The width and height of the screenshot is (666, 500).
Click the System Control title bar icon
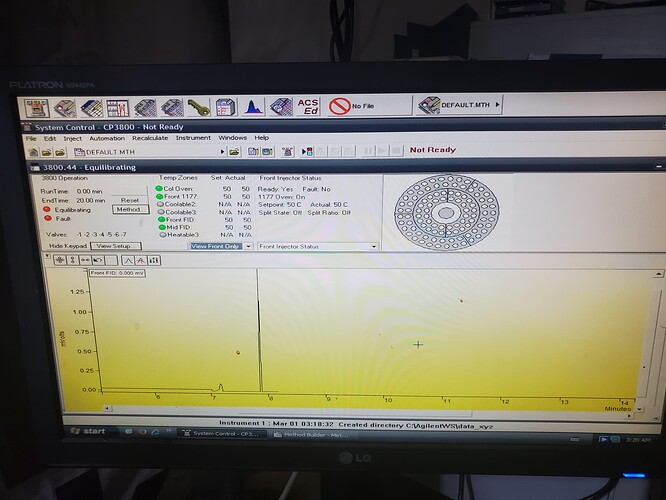[x=28, y=127]
